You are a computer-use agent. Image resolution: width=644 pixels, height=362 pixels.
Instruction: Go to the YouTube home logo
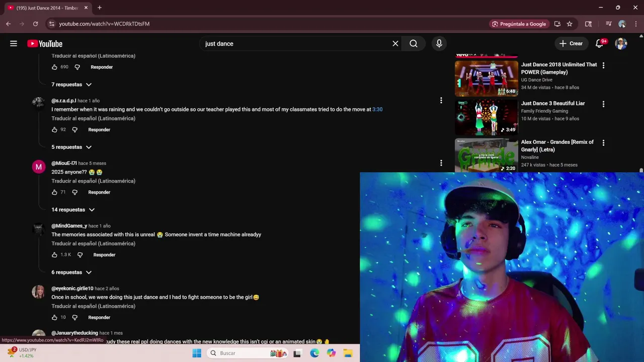click(x=45, y=44)
